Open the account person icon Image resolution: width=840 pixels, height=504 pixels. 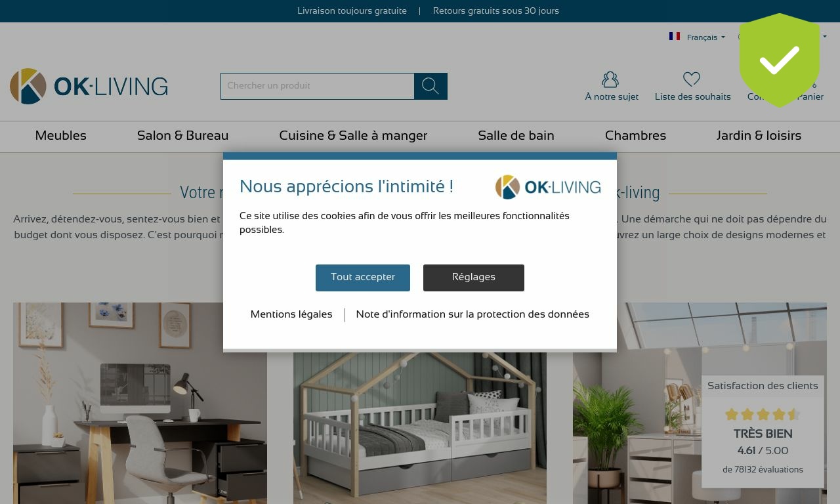[610, 79]
